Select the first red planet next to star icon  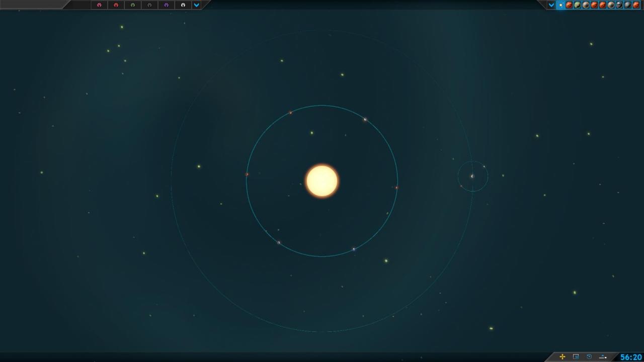coord(569,5)
